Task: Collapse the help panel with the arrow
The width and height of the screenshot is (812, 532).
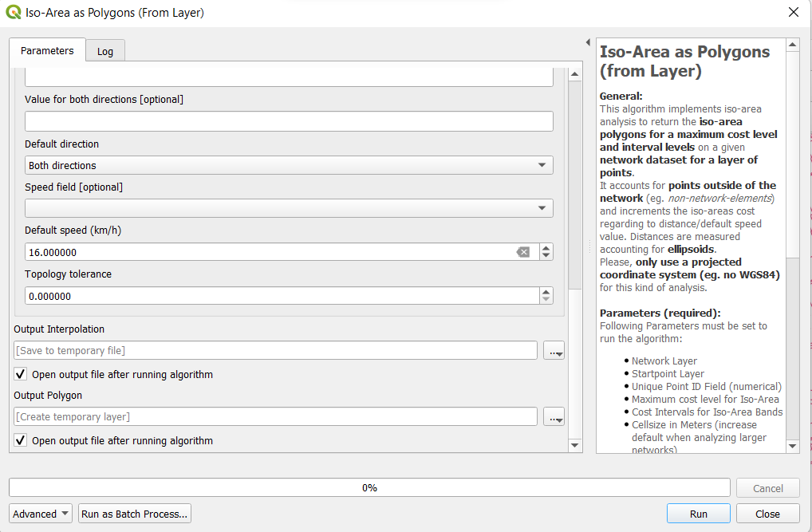Action: tap(588, 42)
